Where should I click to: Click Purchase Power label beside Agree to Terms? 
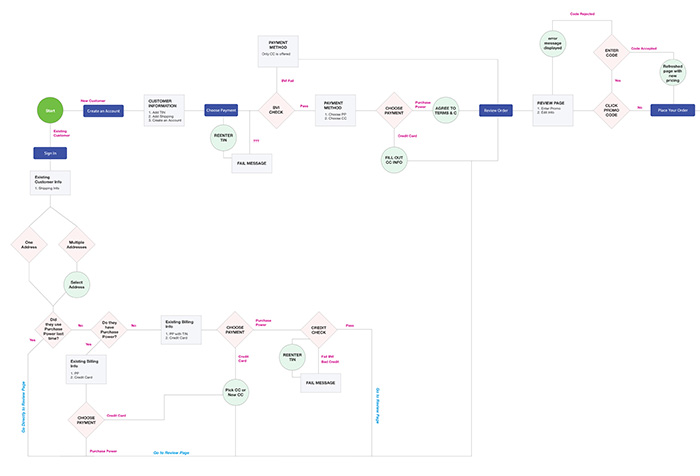coord(423,104)
